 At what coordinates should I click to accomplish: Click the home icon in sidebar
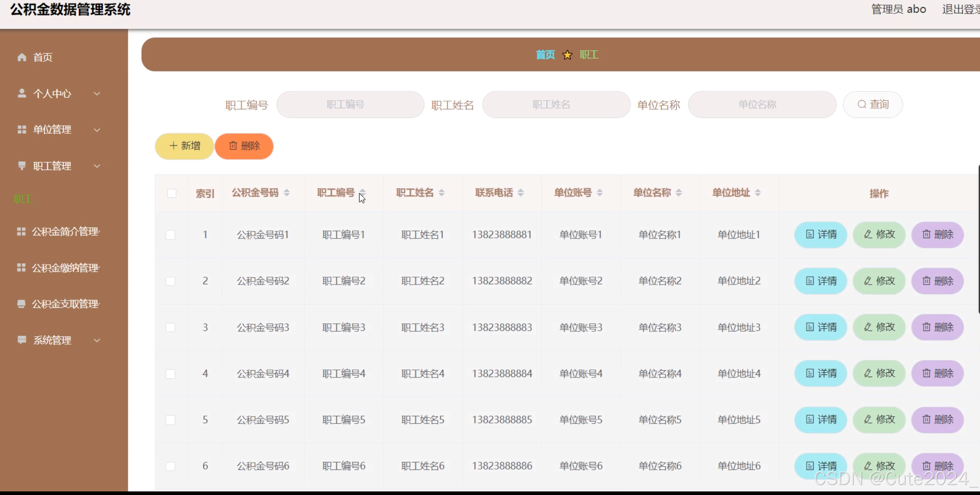(x=22, y=57)
